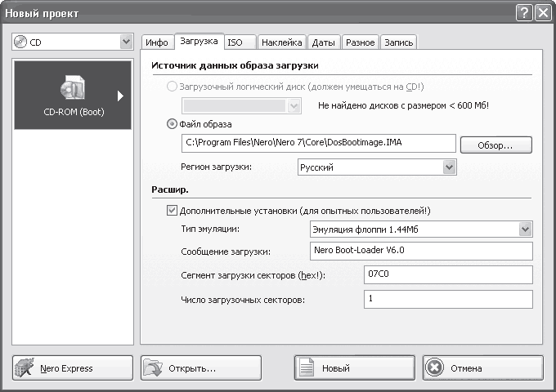Click the red X icon on Отмена button
Screen dimensions: 556x392
tap(435, 368)
